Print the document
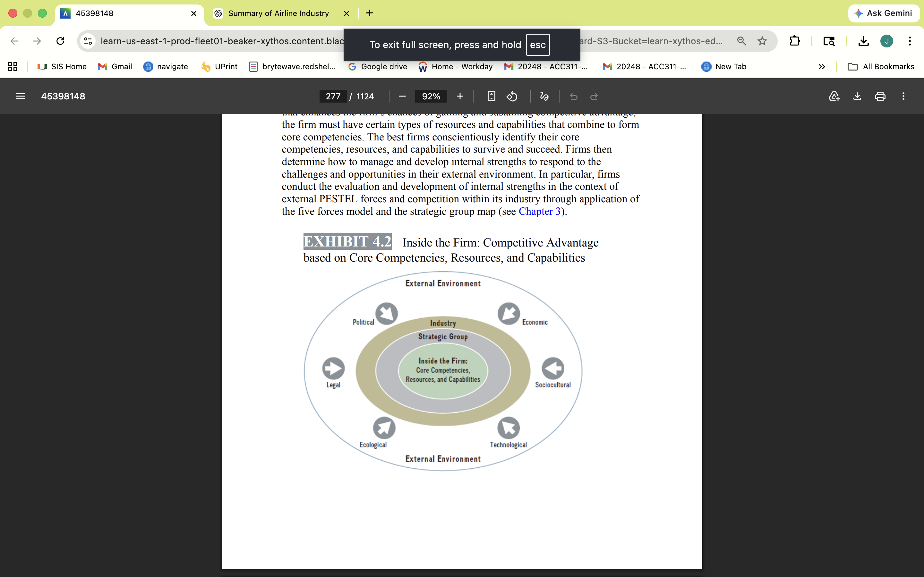Viewport: 924px width, 577px height. click(x=880, y=96)
